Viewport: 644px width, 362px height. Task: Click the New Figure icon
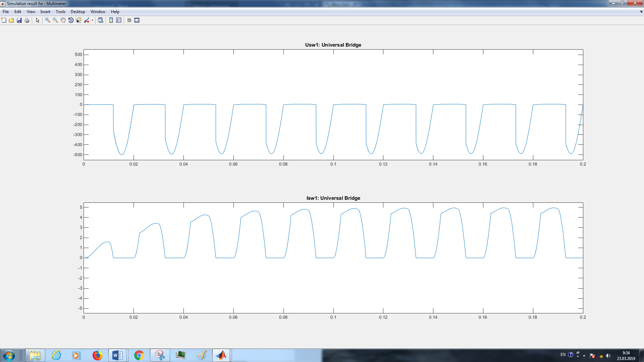point(4,20)
